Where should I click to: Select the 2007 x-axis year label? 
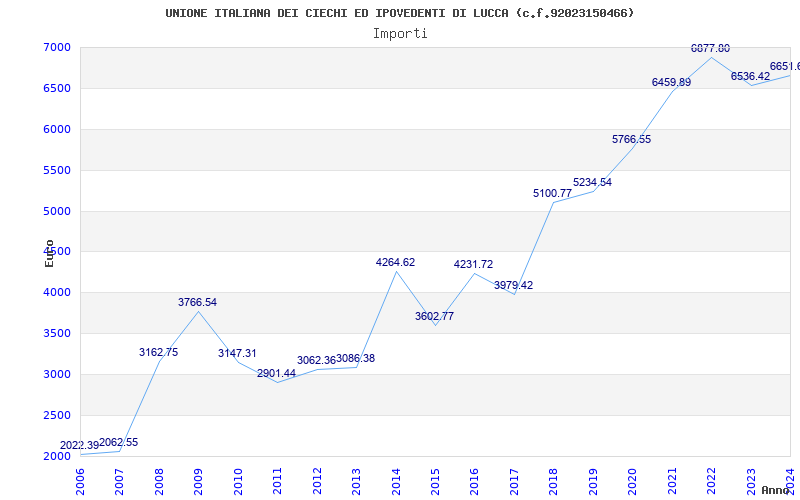click(x=119, y=482)
